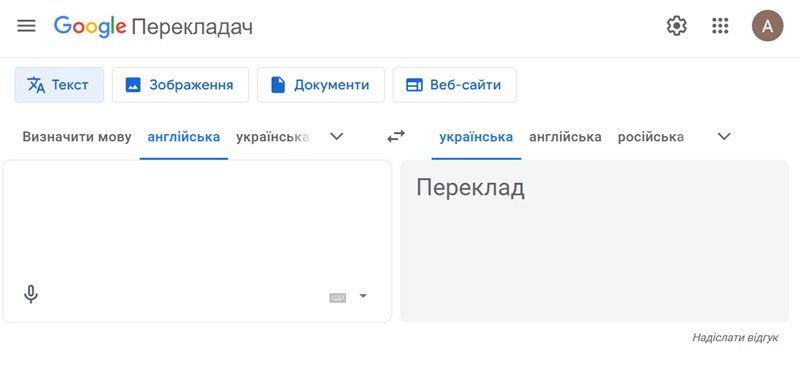Select англійська as source language
This screenshot has height=384, width=800.
point(184,137)
